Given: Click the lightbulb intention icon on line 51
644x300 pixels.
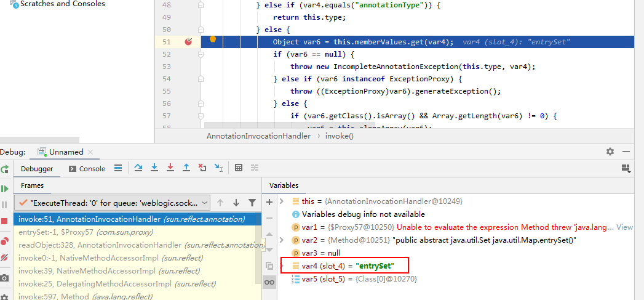Looking at the screenshot, I should point(213,39).
